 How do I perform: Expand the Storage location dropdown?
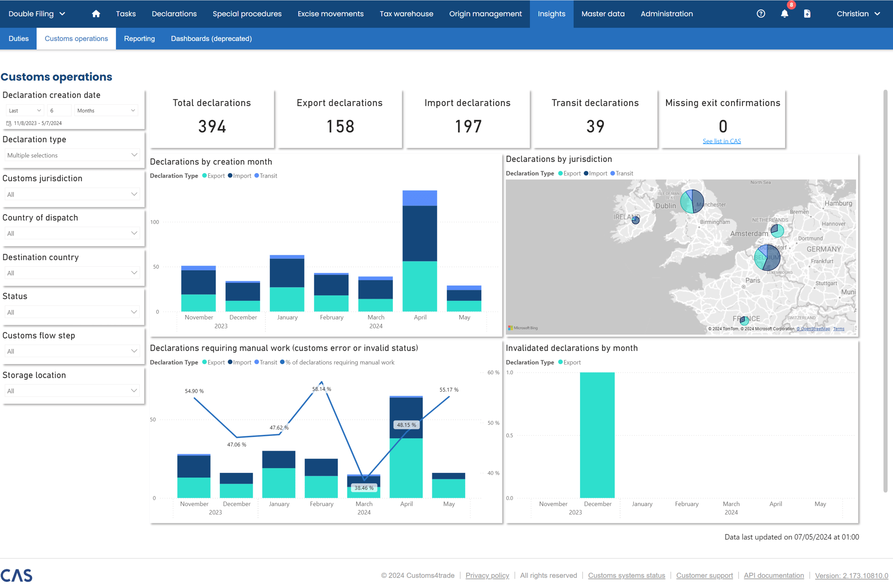[x=72, y=391]
